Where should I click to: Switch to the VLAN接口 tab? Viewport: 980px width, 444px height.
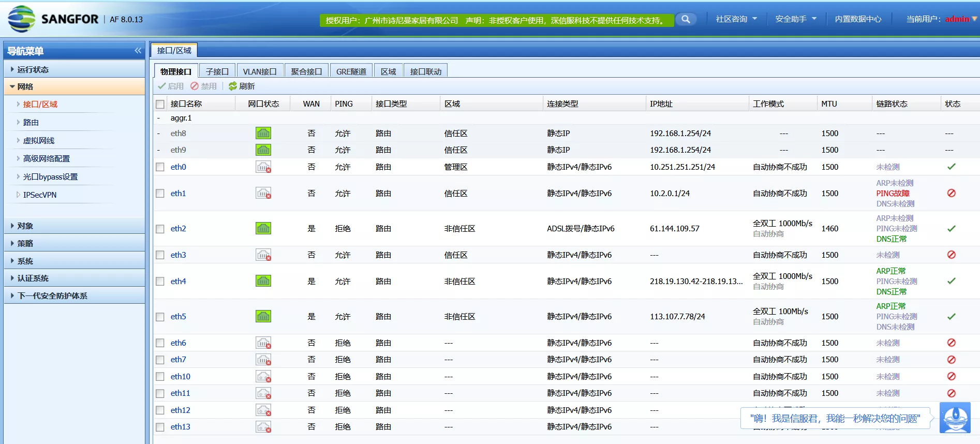tap(259, 71)
